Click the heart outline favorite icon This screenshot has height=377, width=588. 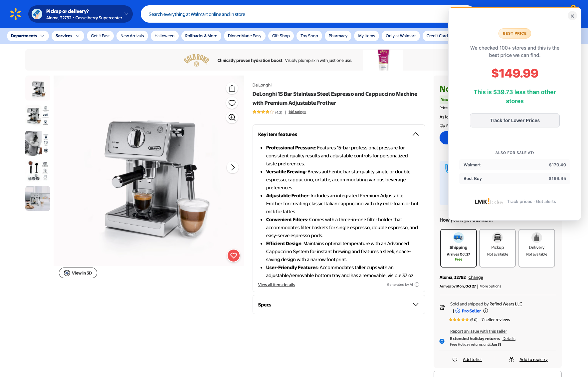pos(232,103)
